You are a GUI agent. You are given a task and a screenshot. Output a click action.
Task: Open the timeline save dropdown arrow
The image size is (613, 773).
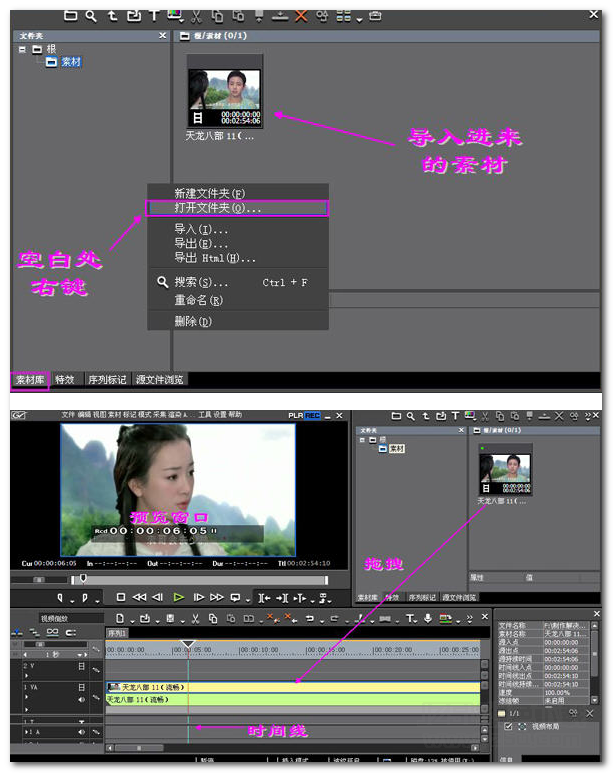point(181,622)
